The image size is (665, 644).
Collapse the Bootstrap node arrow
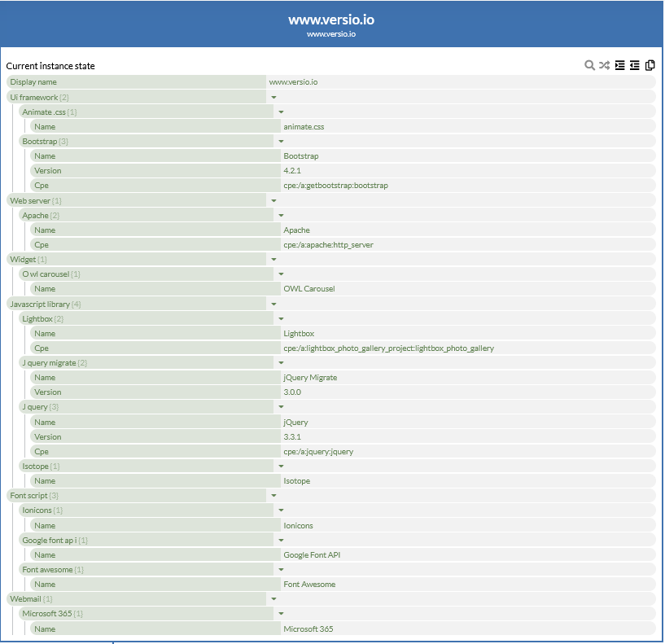click(x=281, y=142)
